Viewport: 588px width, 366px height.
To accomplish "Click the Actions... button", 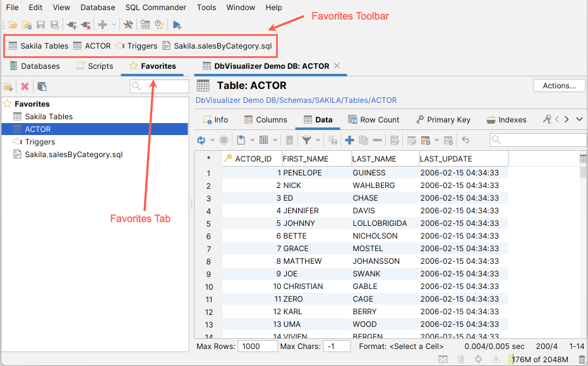I will 559,85.
